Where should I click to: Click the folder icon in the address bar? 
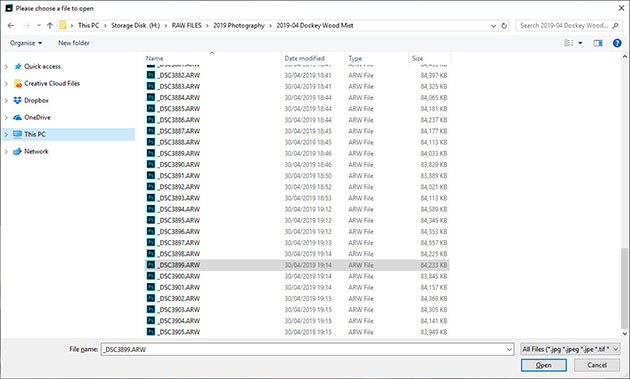pyautogui.click(x=63, y=25)
